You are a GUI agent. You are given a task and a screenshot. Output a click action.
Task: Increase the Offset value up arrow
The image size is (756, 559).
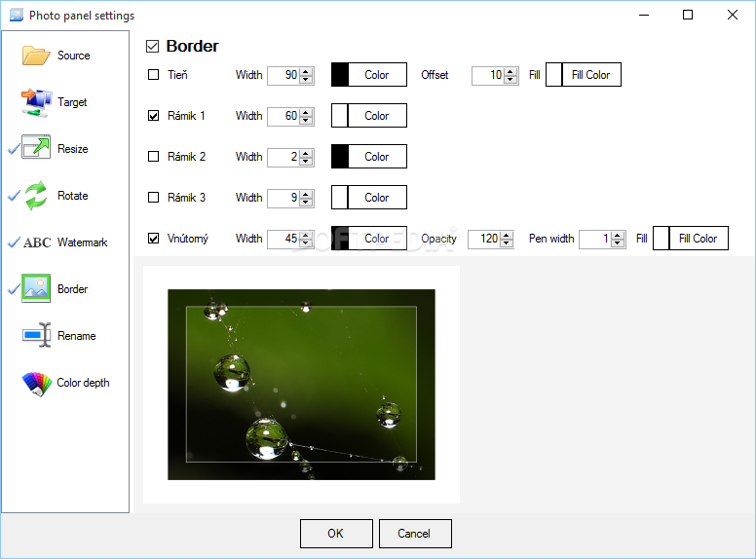510,71
